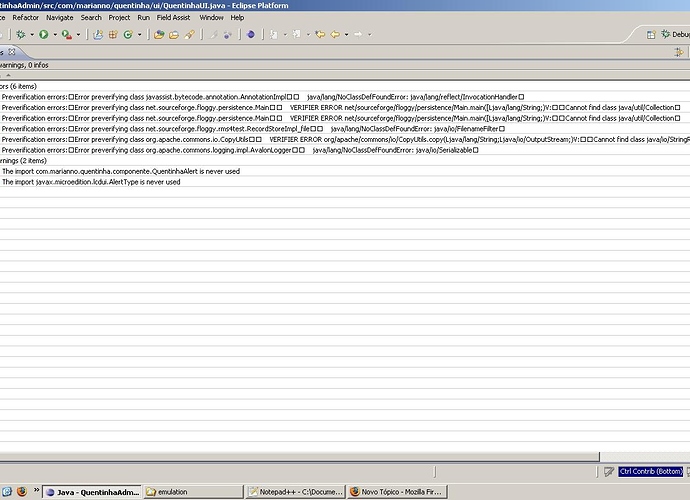Expand the External Tools dropdown arrow
Viewport: 690px width, 500px height.
click(78, 34)
